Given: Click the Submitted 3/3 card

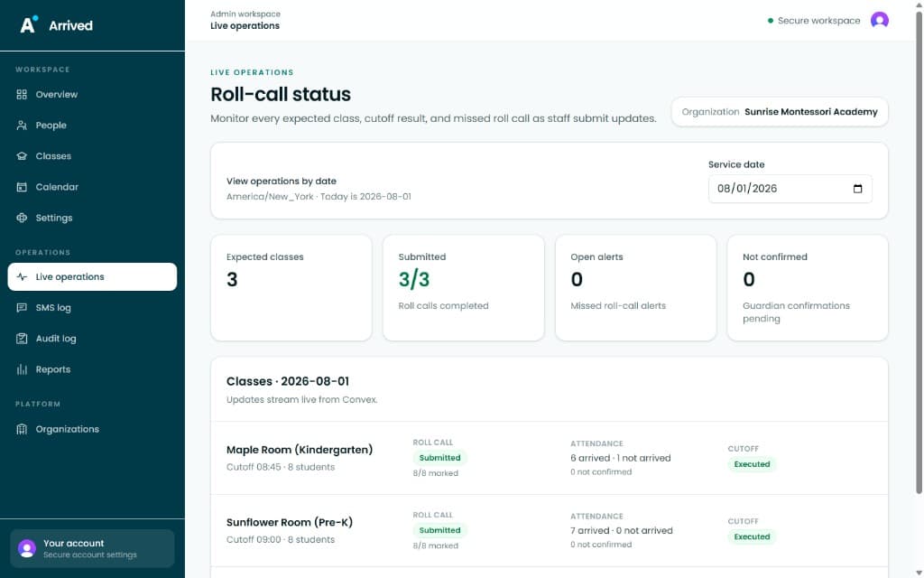Looking at the screenshot, I should (x=463, y=288).
